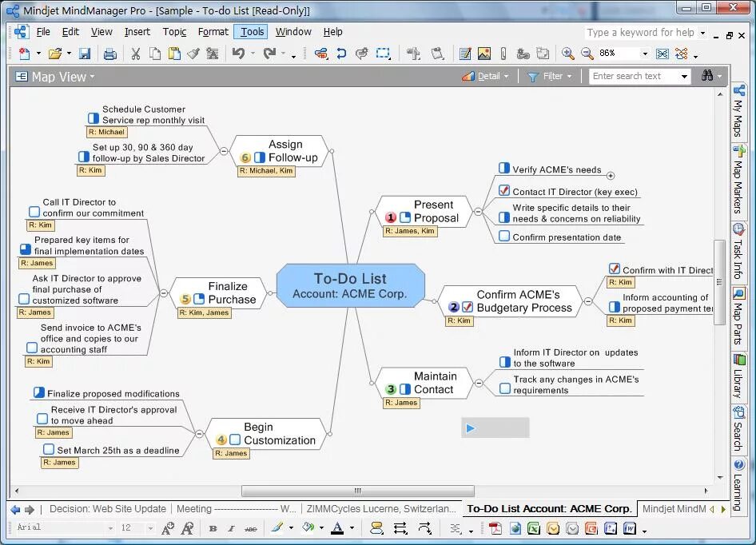756x545 pixels.
Task: Collapse the Begin Customization branch
Action: [x=199, y=434]
